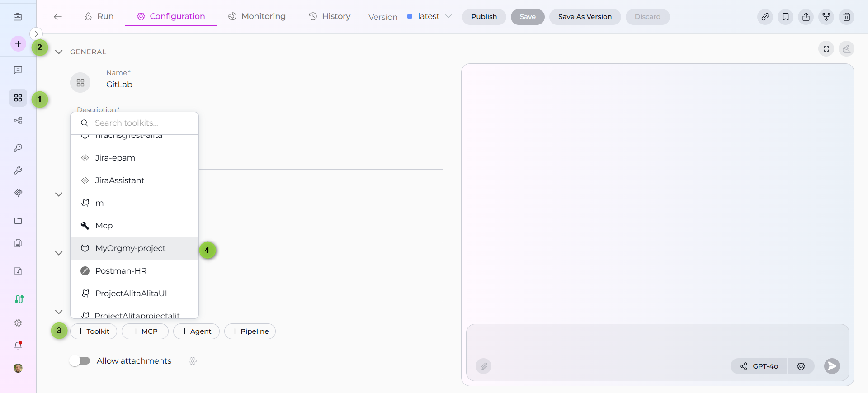868x393 pixels.
Task: Toggle the Allow attachments switch
Action: (80, 360)
